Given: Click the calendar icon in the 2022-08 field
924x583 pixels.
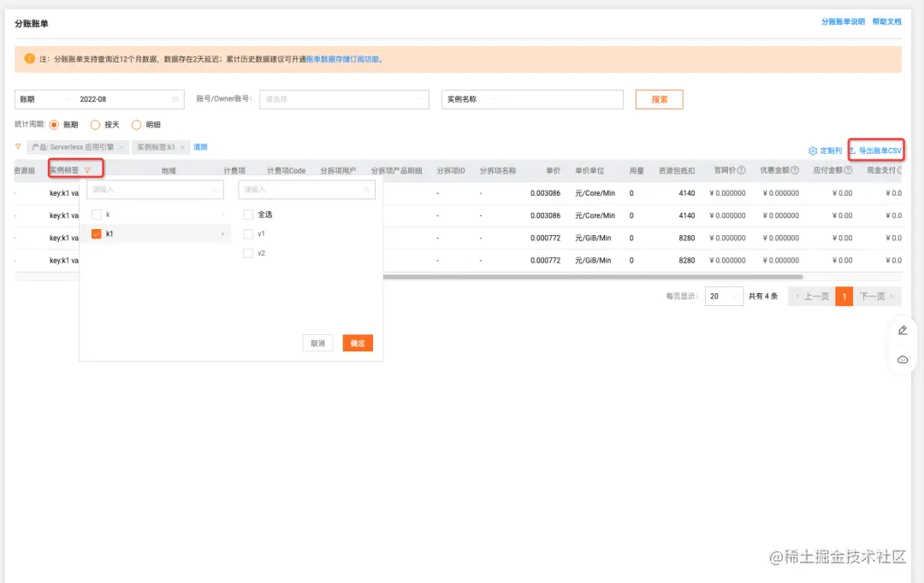Looking at the screenshot, I should (x=175, y=99).
